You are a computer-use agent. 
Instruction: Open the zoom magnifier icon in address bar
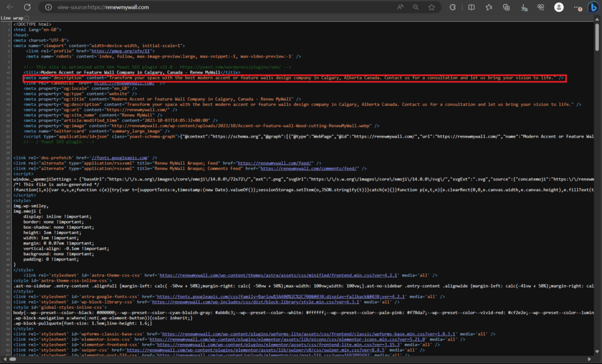(x=416, y=7)
